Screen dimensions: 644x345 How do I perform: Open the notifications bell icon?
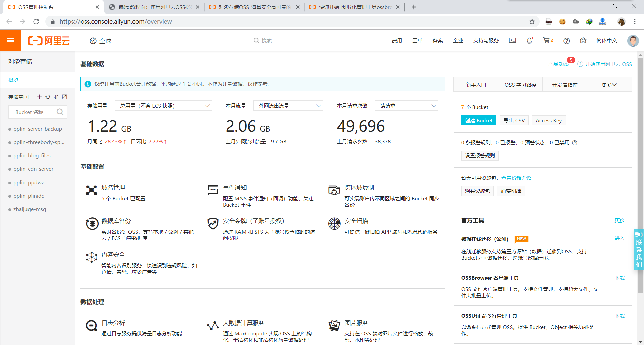tap(529, 40)
